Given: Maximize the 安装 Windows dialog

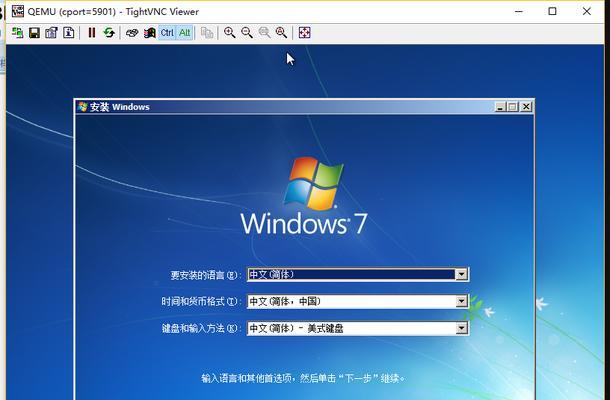Looking at the screenshot, I should point(512,107).
